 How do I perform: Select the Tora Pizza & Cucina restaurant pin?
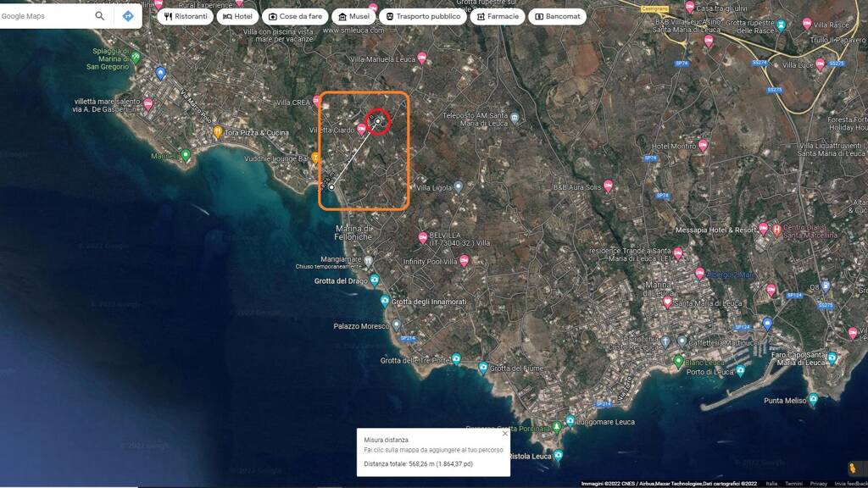click(x=218, y=132)
